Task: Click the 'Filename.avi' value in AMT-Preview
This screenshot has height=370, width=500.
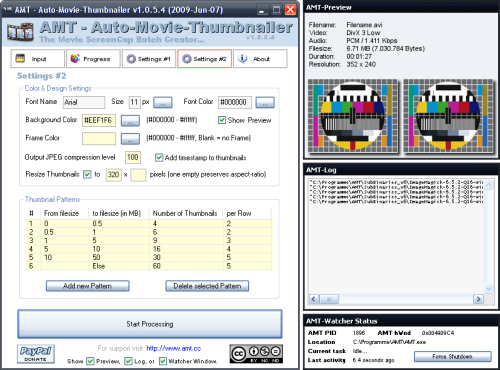Action: (x=364, y=25)
